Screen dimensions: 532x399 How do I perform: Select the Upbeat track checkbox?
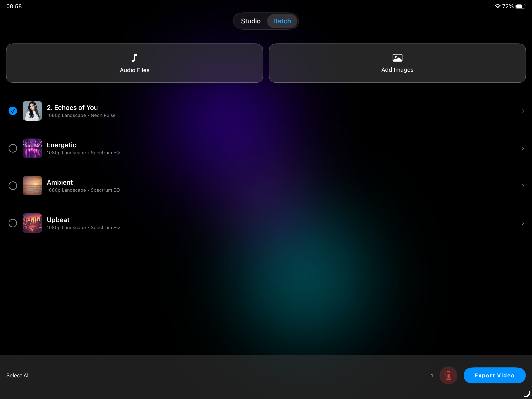point(13,223)
